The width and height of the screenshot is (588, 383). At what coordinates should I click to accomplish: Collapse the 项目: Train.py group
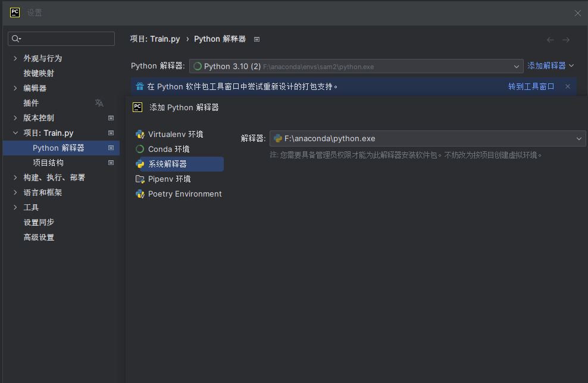15,133
